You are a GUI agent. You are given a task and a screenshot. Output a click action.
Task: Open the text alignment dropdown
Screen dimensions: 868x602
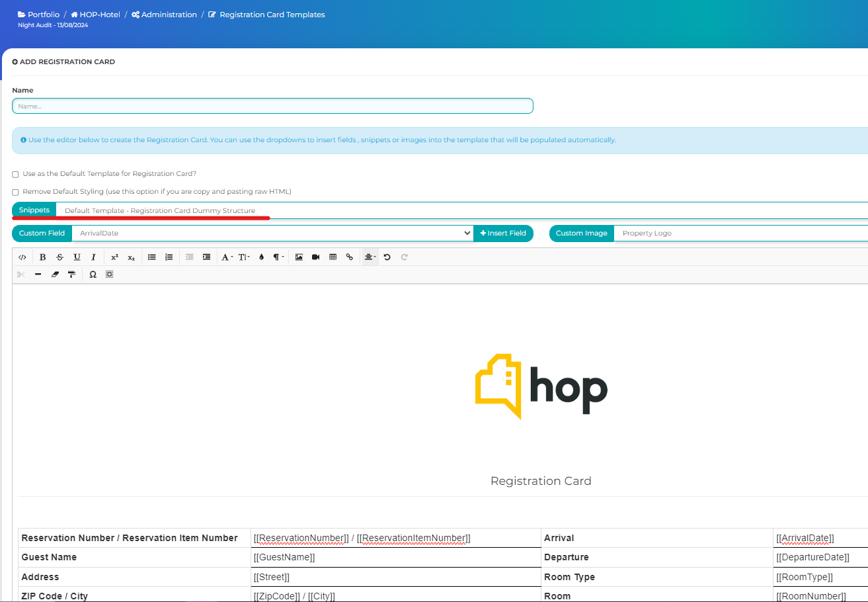click(370, 257)
